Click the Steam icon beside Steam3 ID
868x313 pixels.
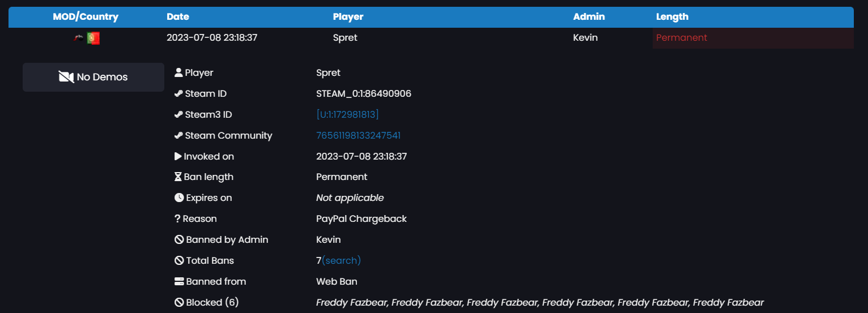(x=178, y=114)
